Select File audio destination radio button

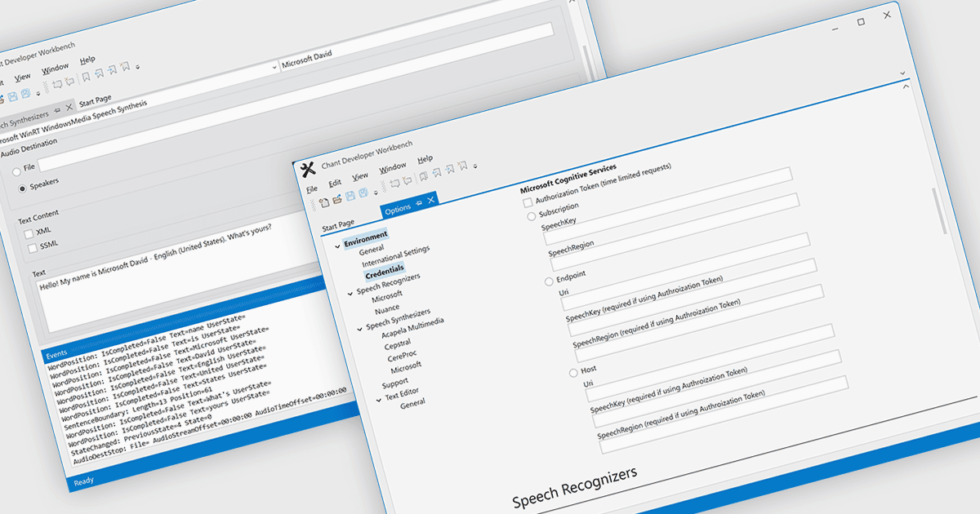[16, 172]
